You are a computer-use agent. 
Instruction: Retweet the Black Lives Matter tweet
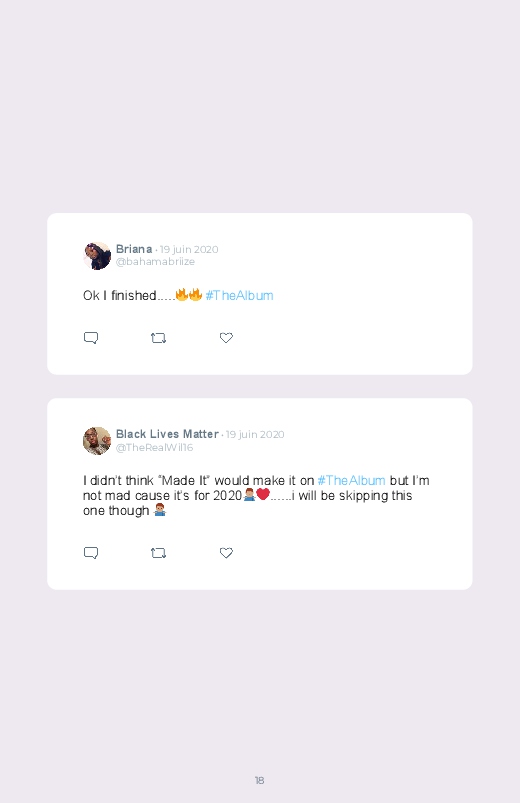point(158,553)
